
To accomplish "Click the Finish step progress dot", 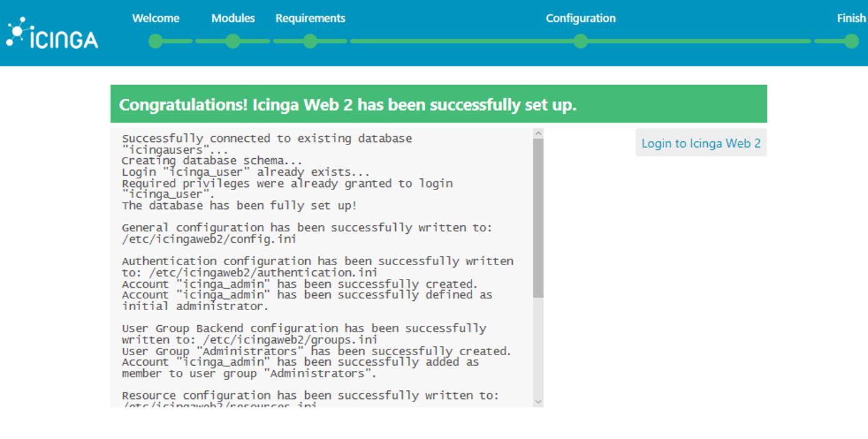I will pos(850,42).
